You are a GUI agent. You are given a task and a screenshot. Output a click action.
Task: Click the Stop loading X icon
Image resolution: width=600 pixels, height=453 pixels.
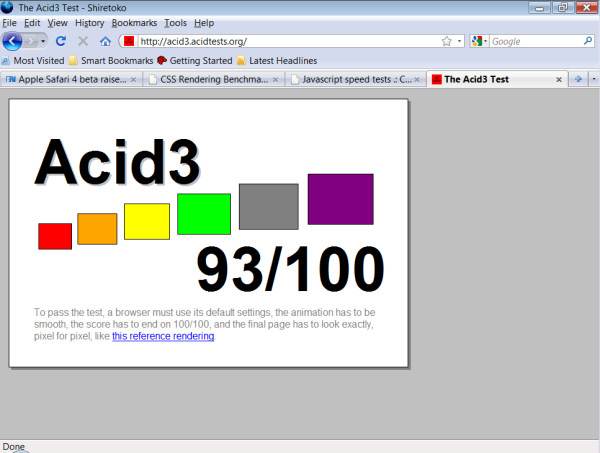tap(83, 41)
